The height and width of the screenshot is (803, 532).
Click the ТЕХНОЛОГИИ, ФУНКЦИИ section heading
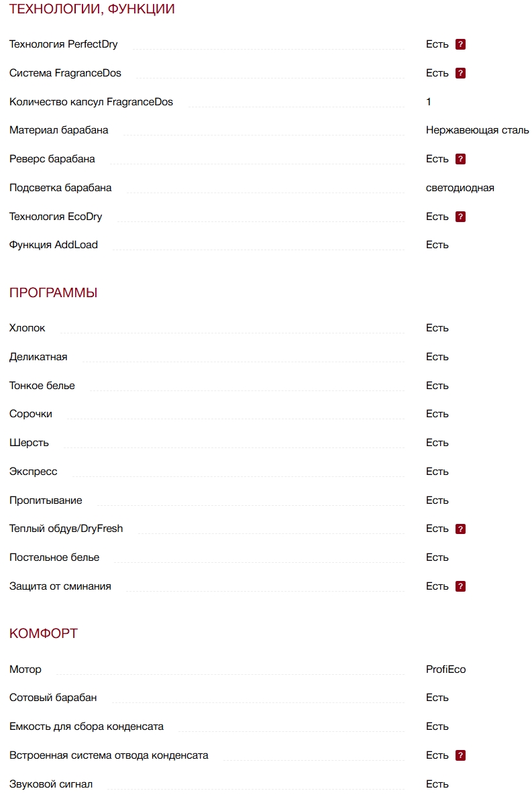tap(92, 9)
